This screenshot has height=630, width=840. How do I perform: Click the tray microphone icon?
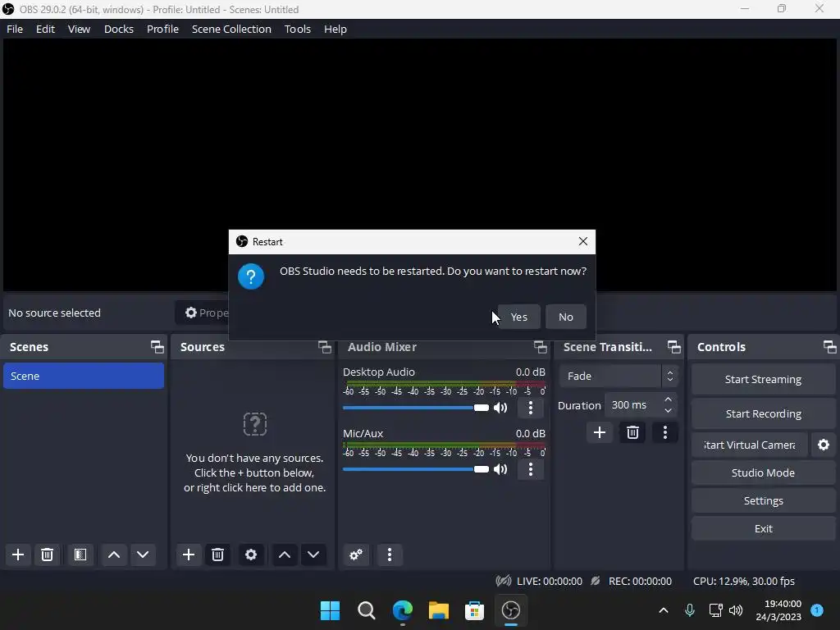pyautogui.click(x=690, y=610)
